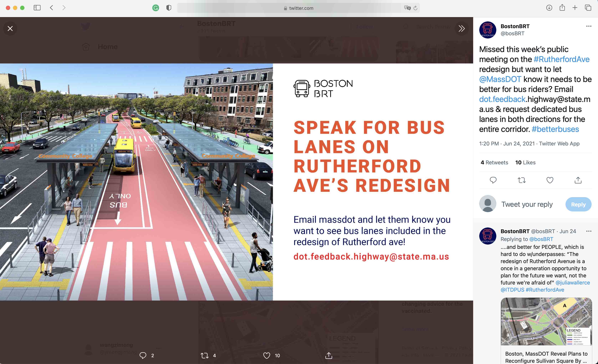Viewport: 598px width, 364px height.
Task: Toggle Safari sidebar panel
Action: point(37,8)
